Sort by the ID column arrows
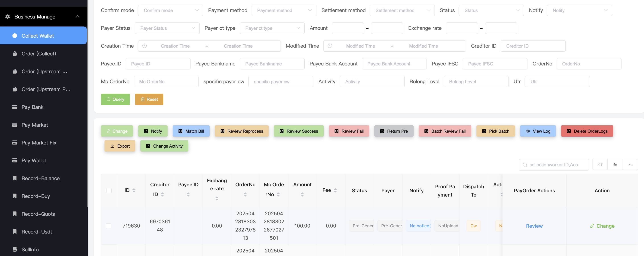 pos(134,190)
